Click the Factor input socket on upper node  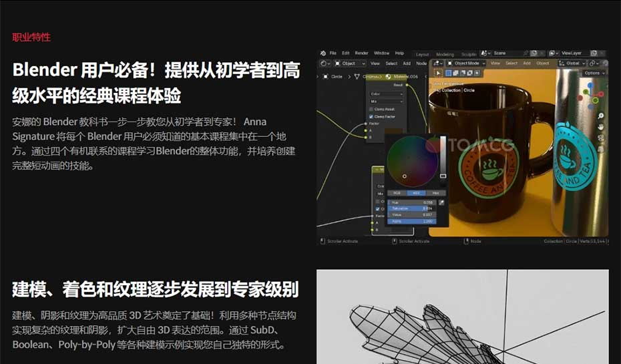(365, 124)
